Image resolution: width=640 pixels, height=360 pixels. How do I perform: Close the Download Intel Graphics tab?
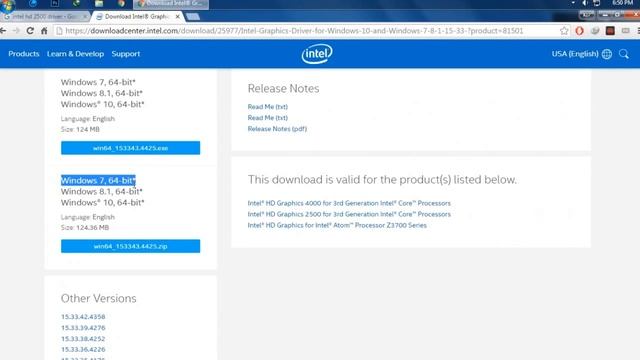[x=178, y=16]
